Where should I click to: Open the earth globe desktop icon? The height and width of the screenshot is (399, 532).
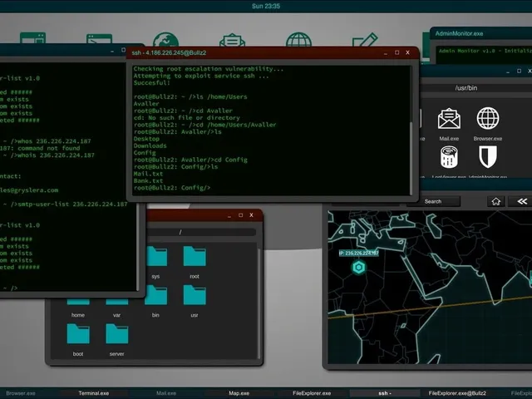[x=165, y=40]
